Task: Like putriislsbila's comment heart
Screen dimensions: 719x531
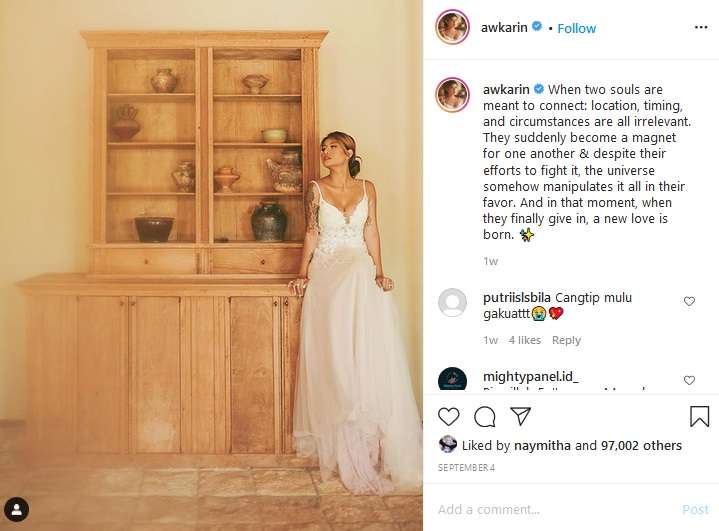Action: [x=689, y=301]
